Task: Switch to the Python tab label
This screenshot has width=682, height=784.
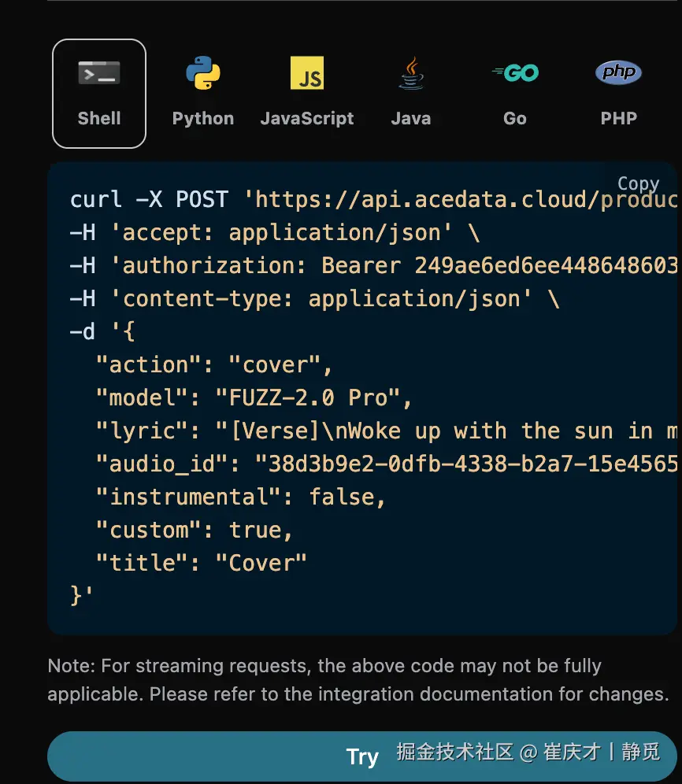Action: (x=203, y=119)
